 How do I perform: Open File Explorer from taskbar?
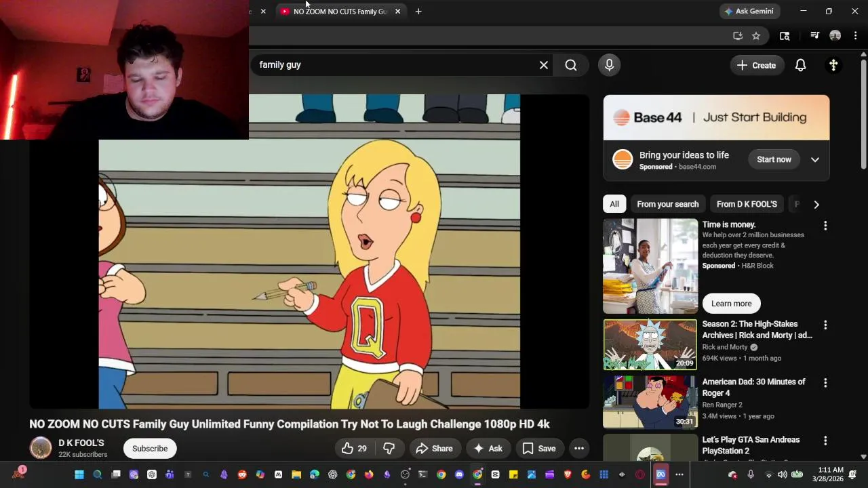point(296,474)
